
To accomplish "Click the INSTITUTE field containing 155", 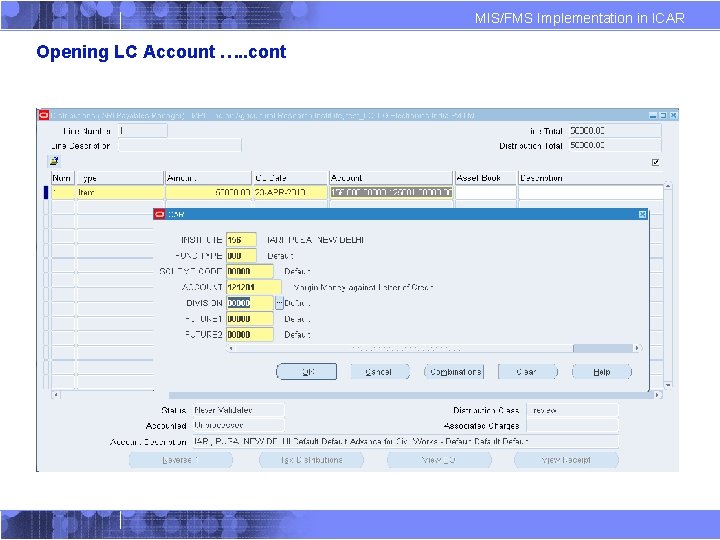I will (x=241, y=240).
